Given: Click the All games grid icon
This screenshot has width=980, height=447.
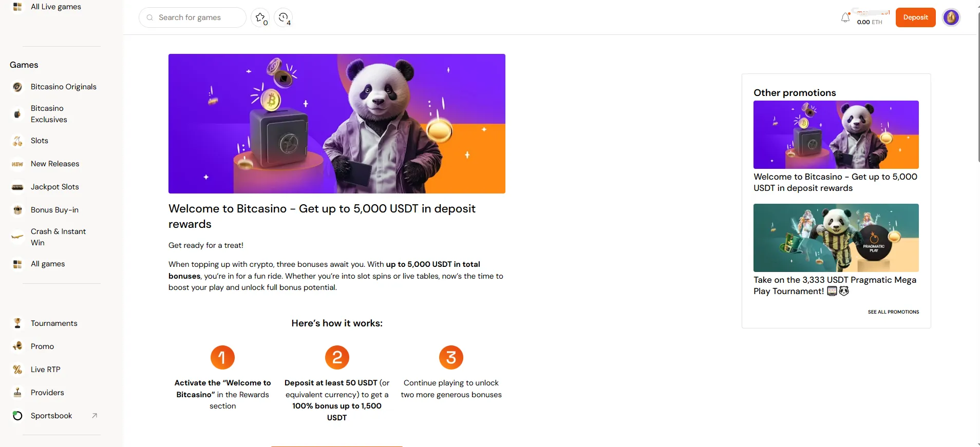Looking at the screenshot, I should click(x=17, y=264).
